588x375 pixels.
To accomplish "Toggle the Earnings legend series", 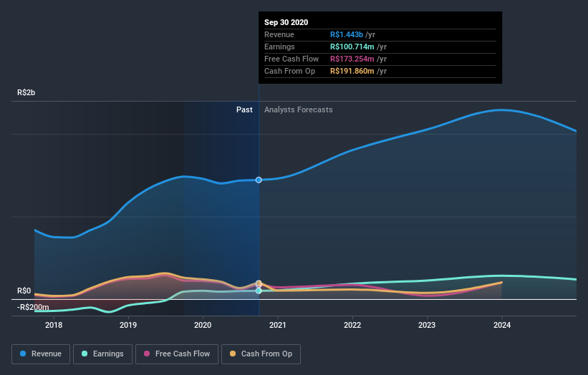I will (x=102, y=354).
